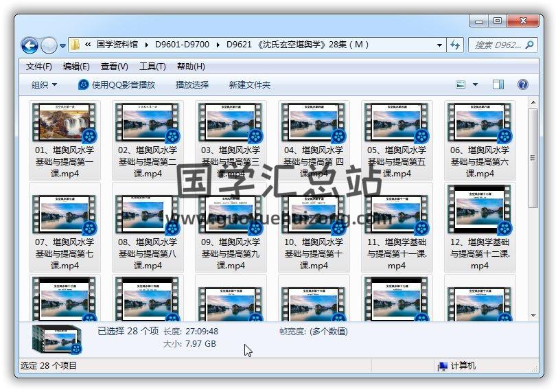Image resolution: width=558 pixels, height=392 pixels.
Task: Select video 01、堪舆风水学基础与提高第一课.mp4
Action: (65, 141)
